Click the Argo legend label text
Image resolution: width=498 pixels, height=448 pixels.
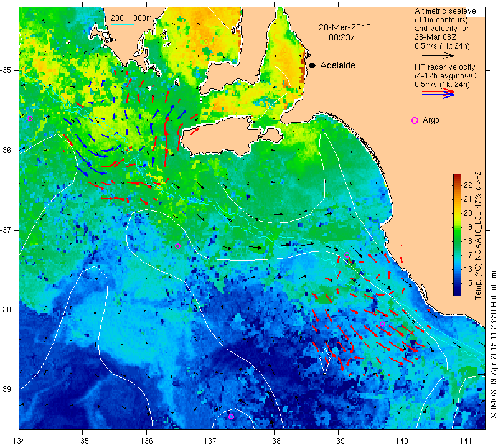[431, 120]
